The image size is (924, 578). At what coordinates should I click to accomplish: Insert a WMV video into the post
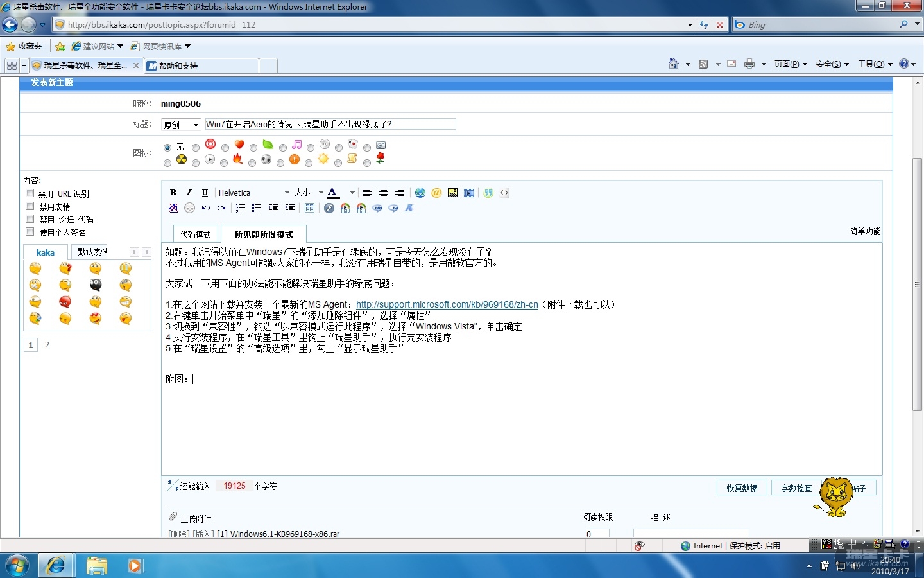[345, 208]
